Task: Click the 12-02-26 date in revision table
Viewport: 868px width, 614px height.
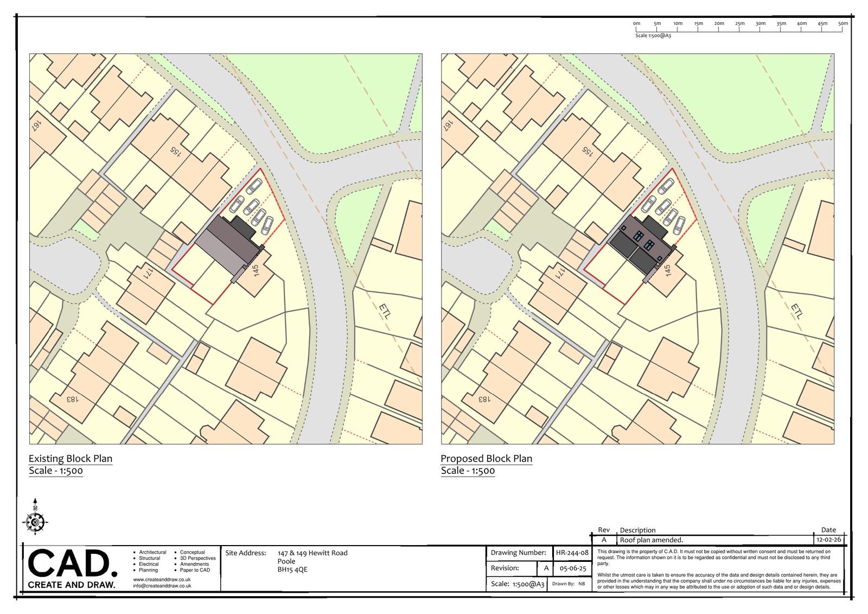Action: [828, 540]
